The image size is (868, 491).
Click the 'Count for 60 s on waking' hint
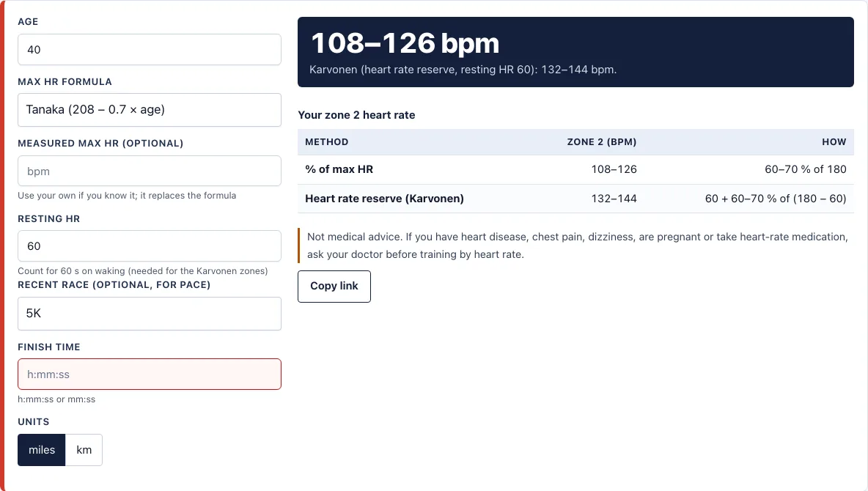point(143,270)
